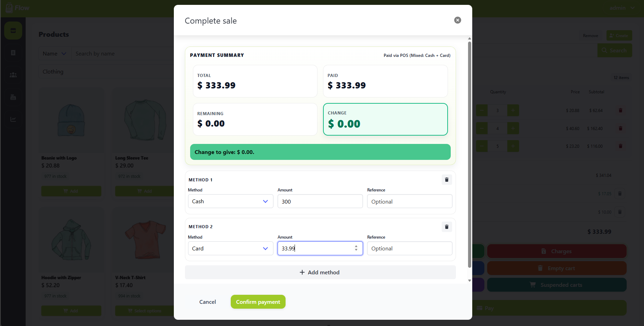Expand the Card method dropdown
The width and height of the screenshot is (644, 326).
point(230,248)
